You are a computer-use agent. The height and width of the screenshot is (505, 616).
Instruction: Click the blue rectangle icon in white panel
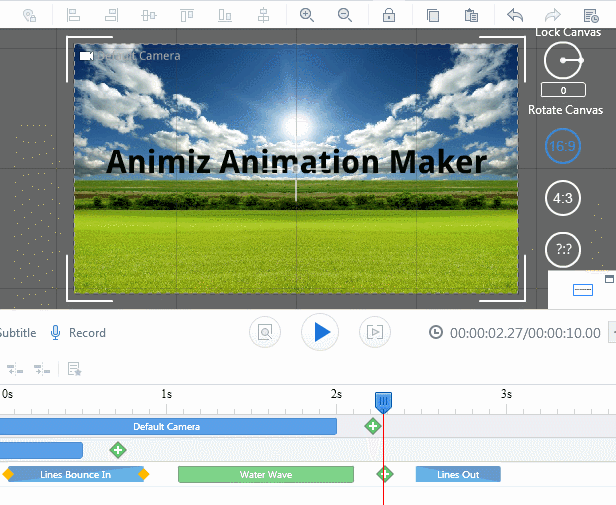[583, 290]
